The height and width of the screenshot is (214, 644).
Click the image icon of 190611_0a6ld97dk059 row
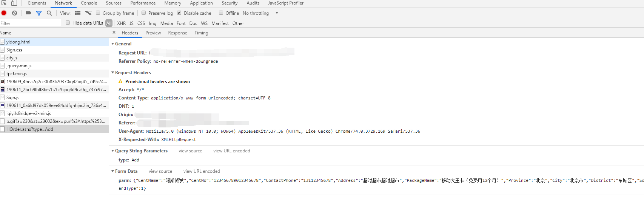(x=2, y=105)
